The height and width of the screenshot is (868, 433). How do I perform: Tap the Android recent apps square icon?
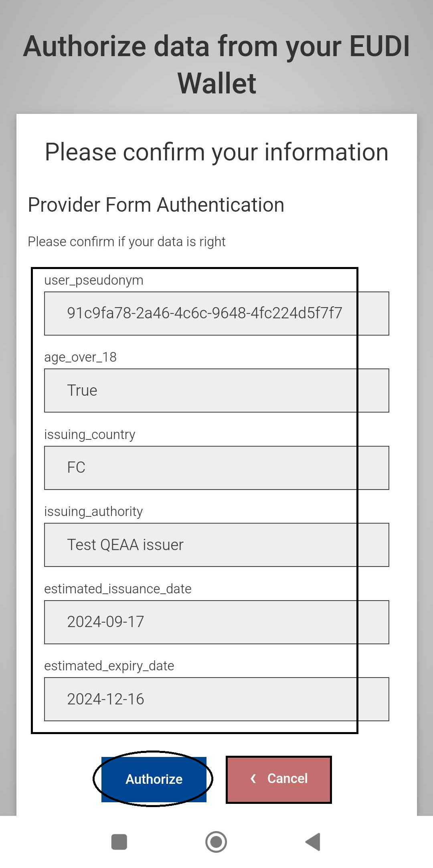pyautogui.click(x=119, y=842)
